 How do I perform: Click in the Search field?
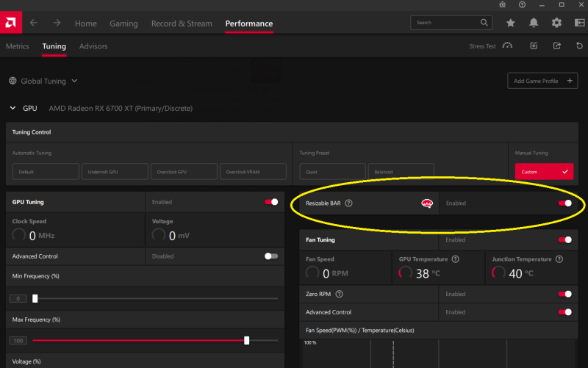click(451, 23)
